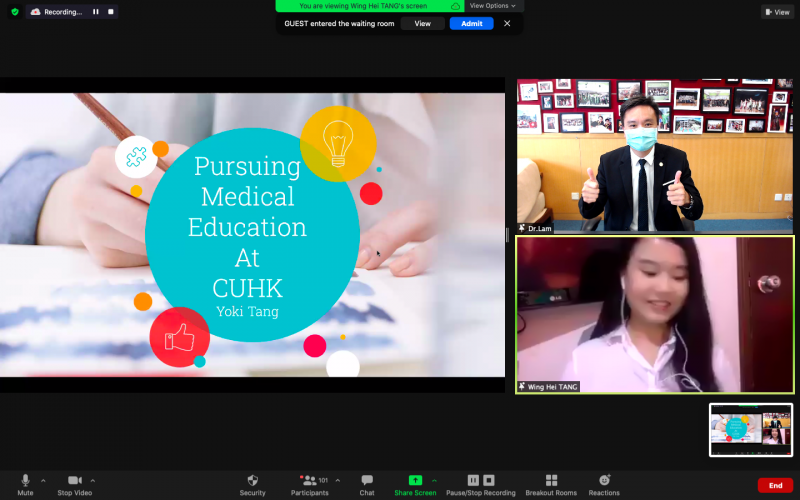Stop Video camera toggle
The image size is (800, 500).
(74, 485)
